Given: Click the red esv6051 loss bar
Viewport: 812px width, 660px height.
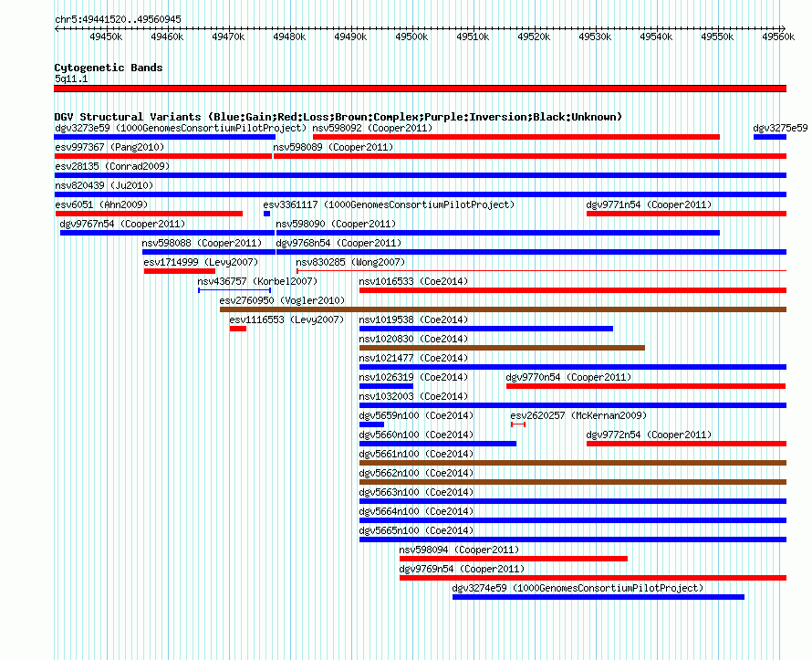Looking at the screenshot, I should pyautogui.click(x=149, y=214).
